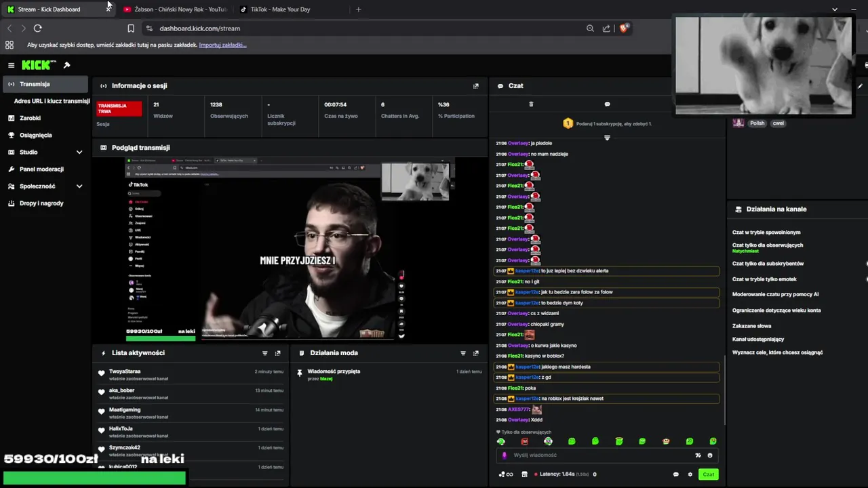868x488 pixels.
Task: Switch to Żabson YouTube tab
Action: 175,9
